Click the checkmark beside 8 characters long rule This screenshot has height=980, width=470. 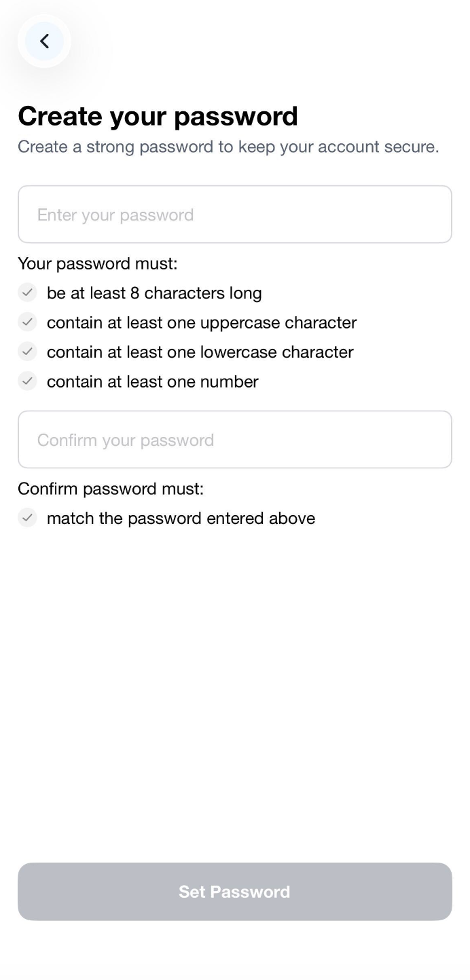pos(27,293)
